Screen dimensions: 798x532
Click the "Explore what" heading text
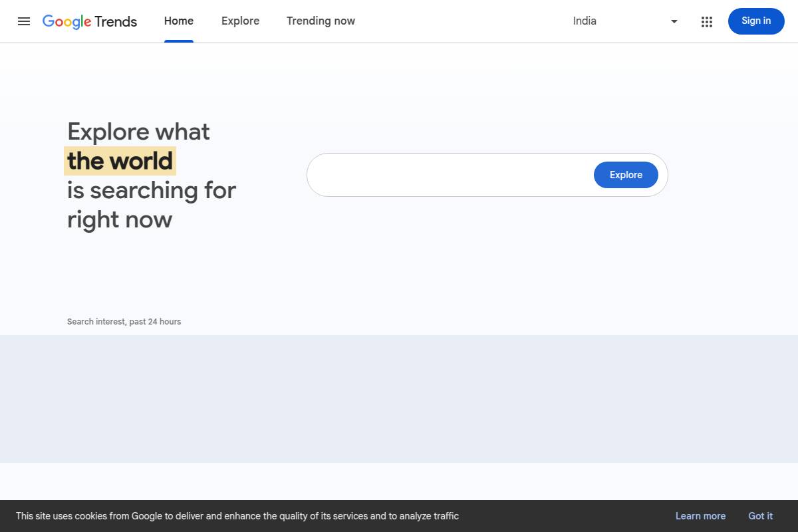[x=138, y=132]
